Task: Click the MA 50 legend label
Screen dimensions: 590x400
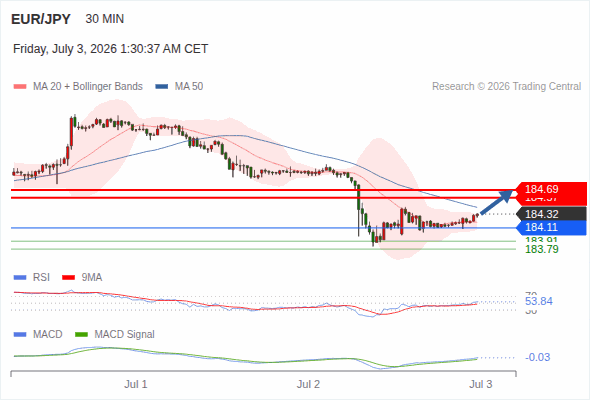Action: tap(189, 87)
